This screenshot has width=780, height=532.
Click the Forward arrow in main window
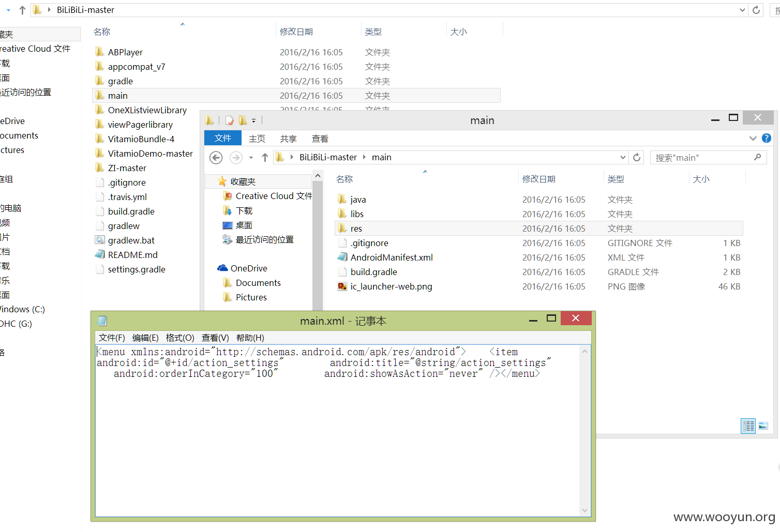click(236, 158)
